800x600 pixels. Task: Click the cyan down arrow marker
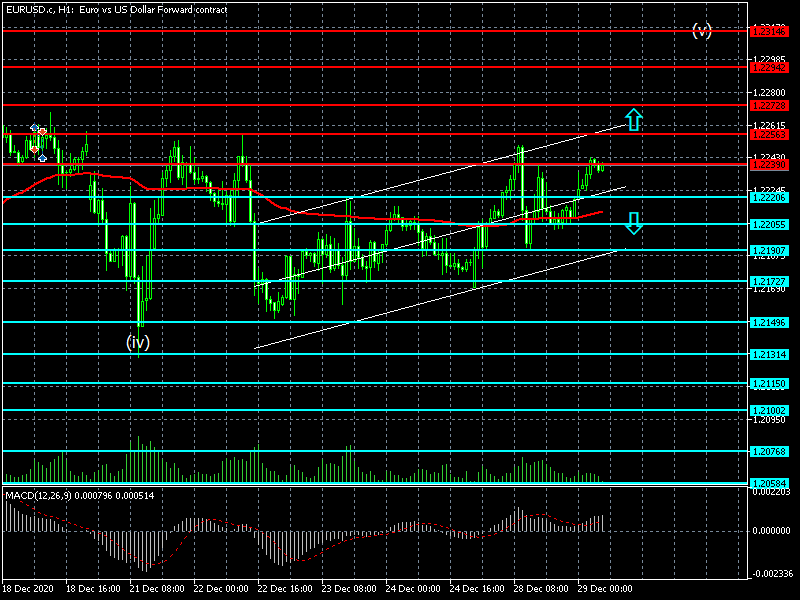634,223
